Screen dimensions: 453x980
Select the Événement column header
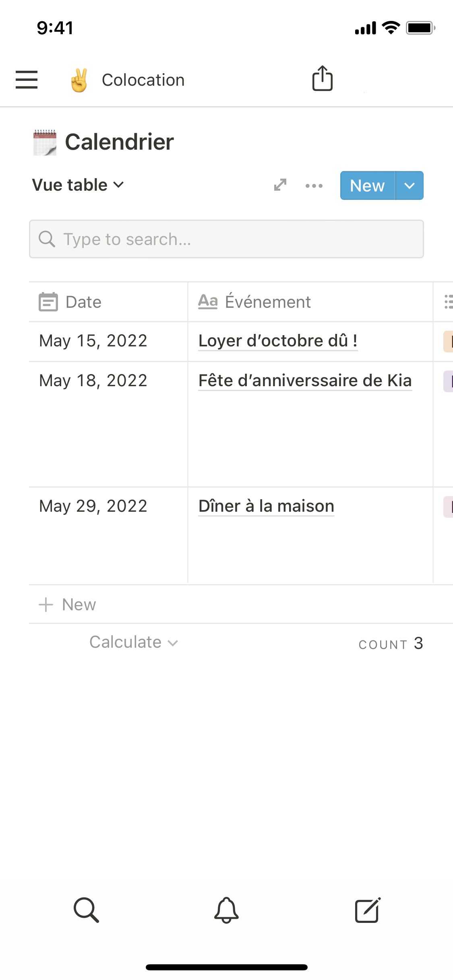click(268, 302)
